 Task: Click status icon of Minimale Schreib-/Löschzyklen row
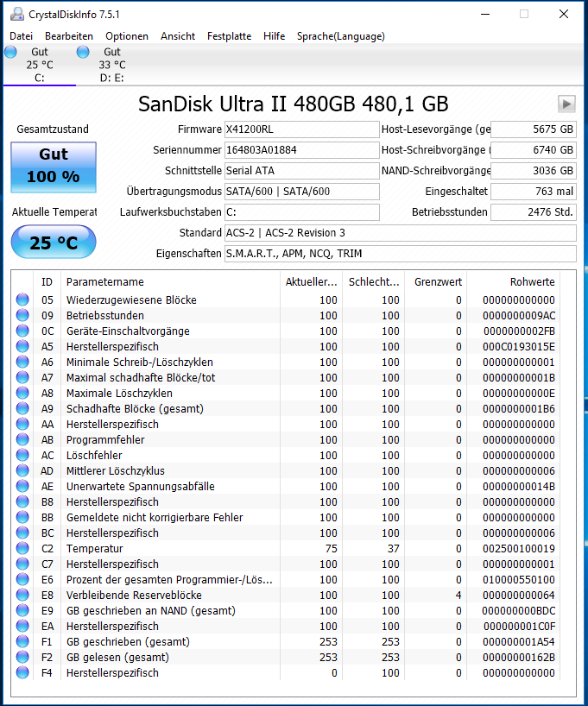pos(22,362)
